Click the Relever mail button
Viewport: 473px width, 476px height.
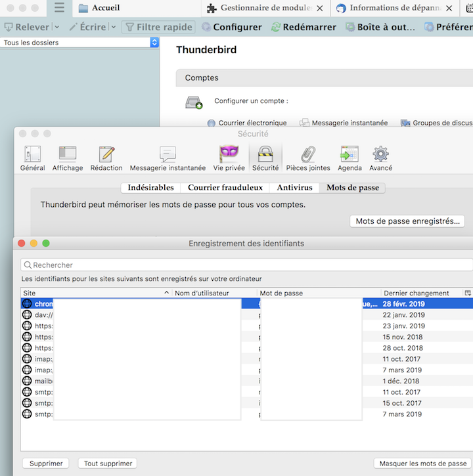point(27,27)
